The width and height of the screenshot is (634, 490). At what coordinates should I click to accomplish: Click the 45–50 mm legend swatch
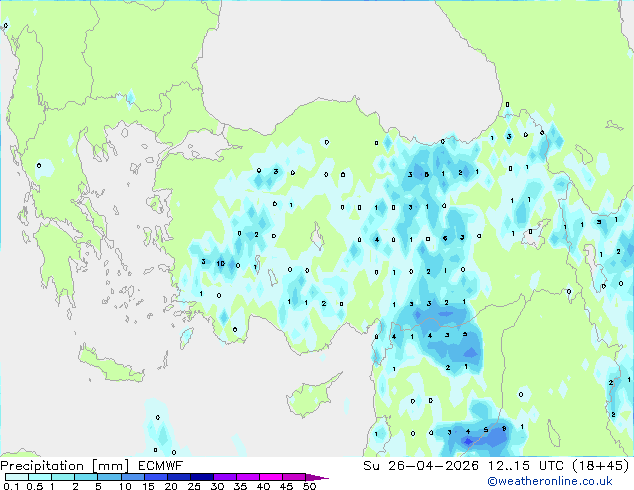(x=294, y=477)
